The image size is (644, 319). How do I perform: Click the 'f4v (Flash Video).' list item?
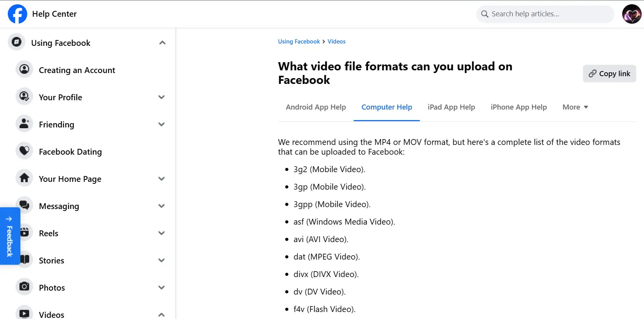click(x=325, y=309)
